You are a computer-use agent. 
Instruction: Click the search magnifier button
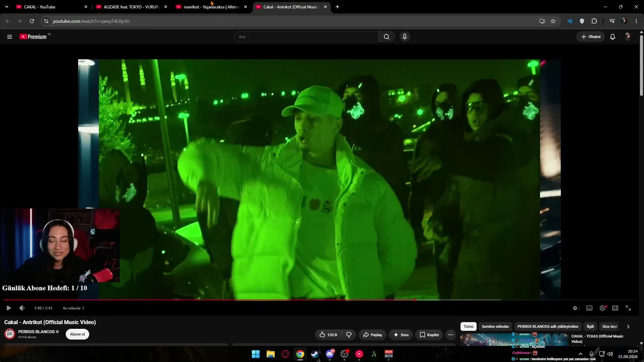click(386, 37)
